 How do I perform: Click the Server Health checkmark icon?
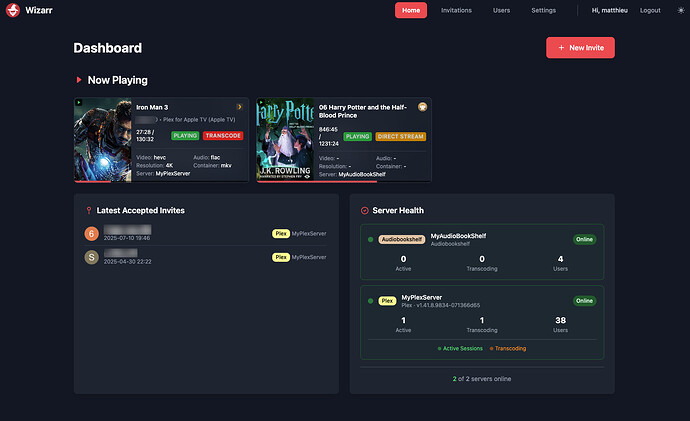pyautogui.click(x=365, y=211)
